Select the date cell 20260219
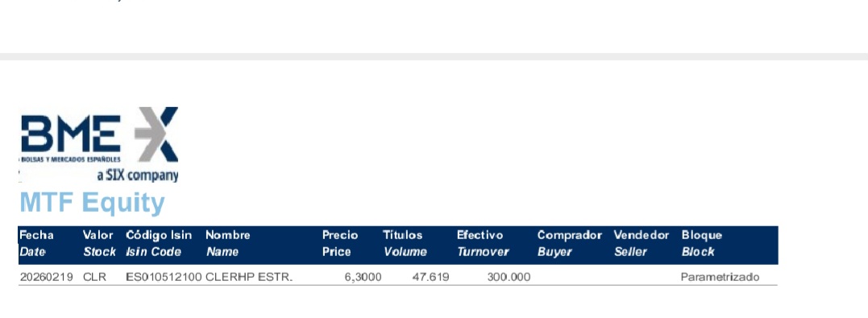The width and height of the screenshot is (868, 318). click(x=47, y=277)
